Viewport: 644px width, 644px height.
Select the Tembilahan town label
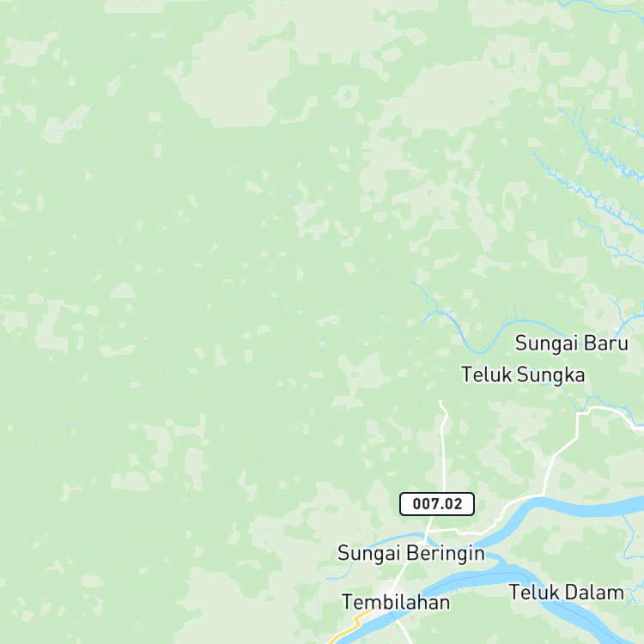click(396, 603)
